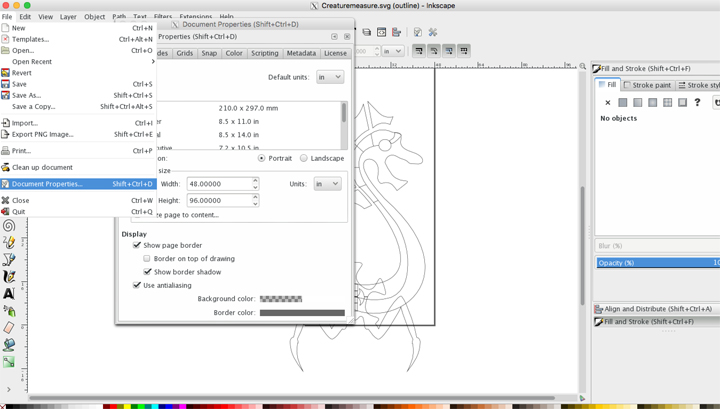The width and height of the screenshot is (720, 409).
Task: Increase Width value with stepper arrow
Action: click(255, 180)
